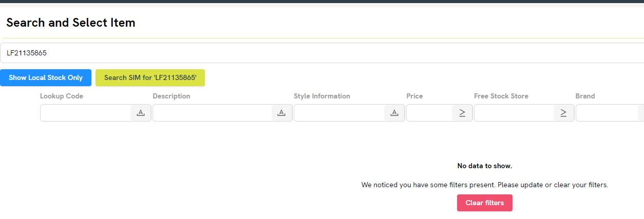The height and width of the screenshot is (219, 644).
Task: Click the Free Stock Store comparison operator icon
Action: coord(563,113)
